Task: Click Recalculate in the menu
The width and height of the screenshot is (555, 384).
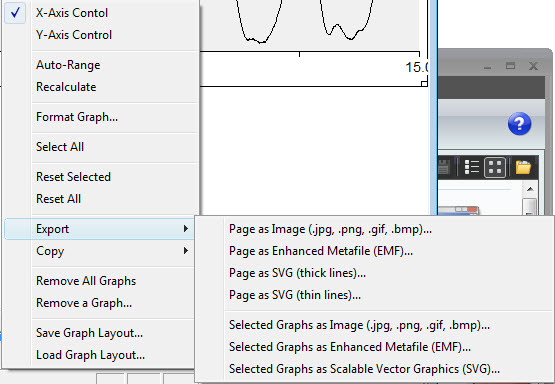Action: click(x=101, y=87)
